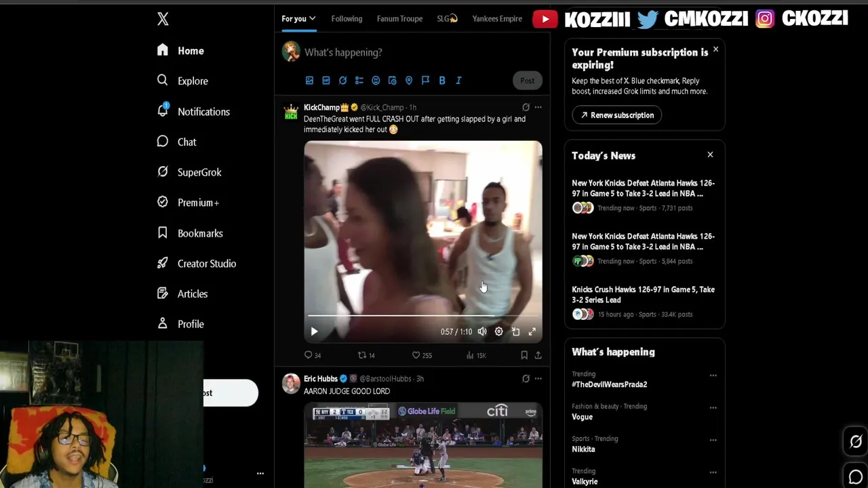Open SuperGrok in sidebar

pyautogui.click(x=189, y=172)
